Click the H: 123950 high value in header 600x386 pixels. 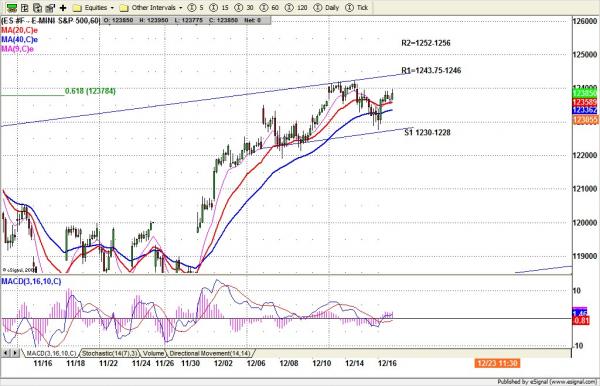(154, 20)
